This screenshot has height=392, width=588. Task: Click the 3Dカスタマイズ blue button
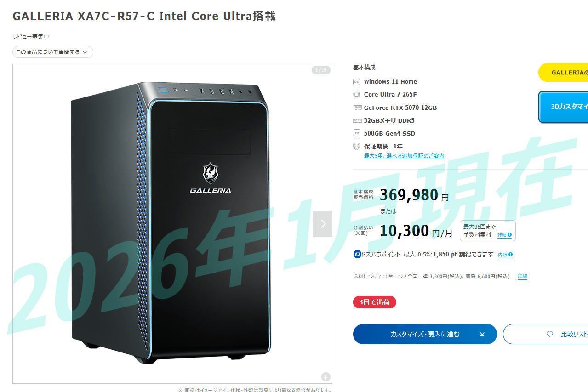tap(563, 107)
